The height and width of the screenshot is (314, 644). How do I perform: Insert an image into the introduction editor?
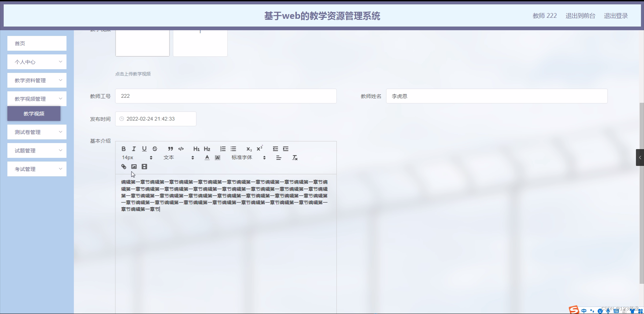134,166
